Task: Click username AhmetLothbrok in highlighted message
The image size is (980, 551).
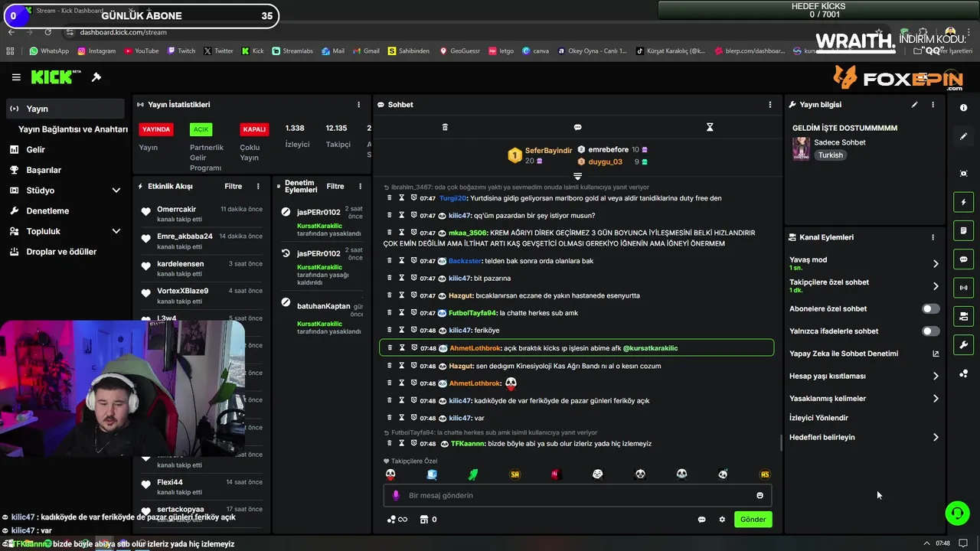Action: pos(475,348)
